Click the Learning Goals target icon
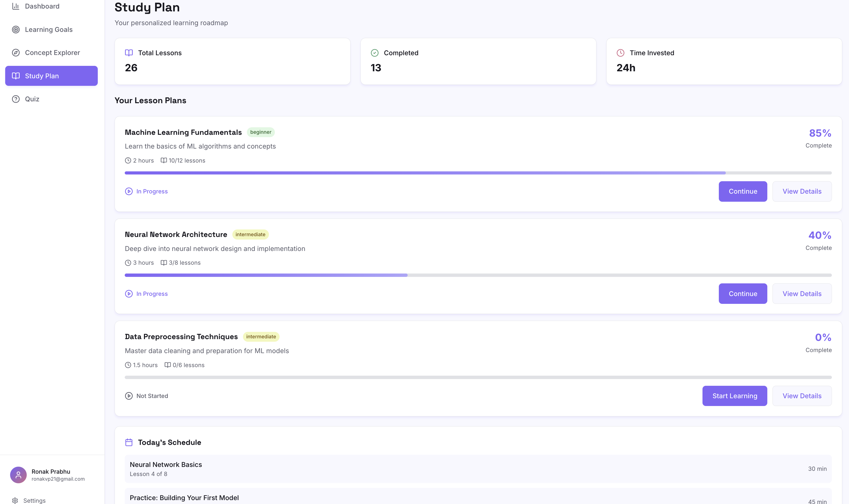 [16, 30]
